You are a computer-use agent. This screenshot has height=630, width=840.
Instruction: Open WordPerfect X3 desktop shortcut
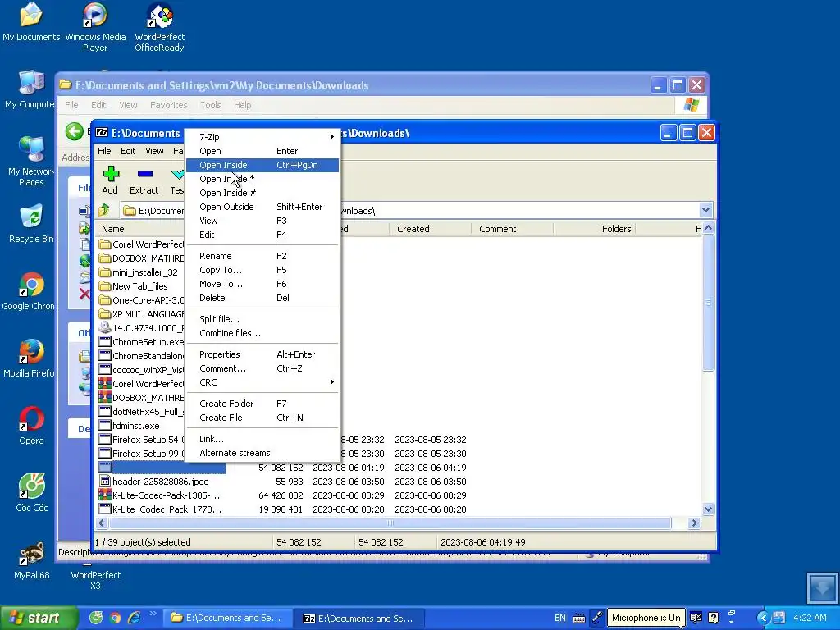95,580
